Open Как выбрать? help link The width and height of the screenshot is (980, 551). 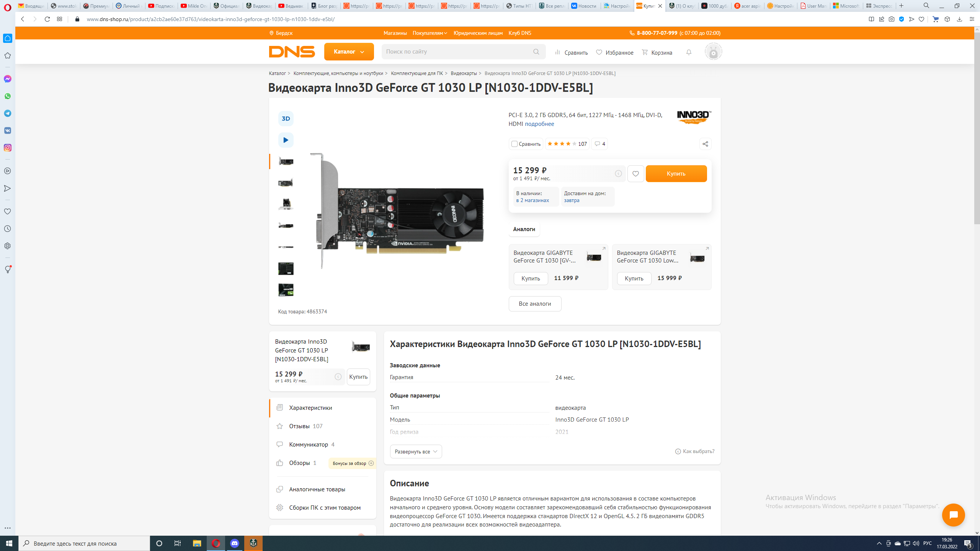[694, 452]
